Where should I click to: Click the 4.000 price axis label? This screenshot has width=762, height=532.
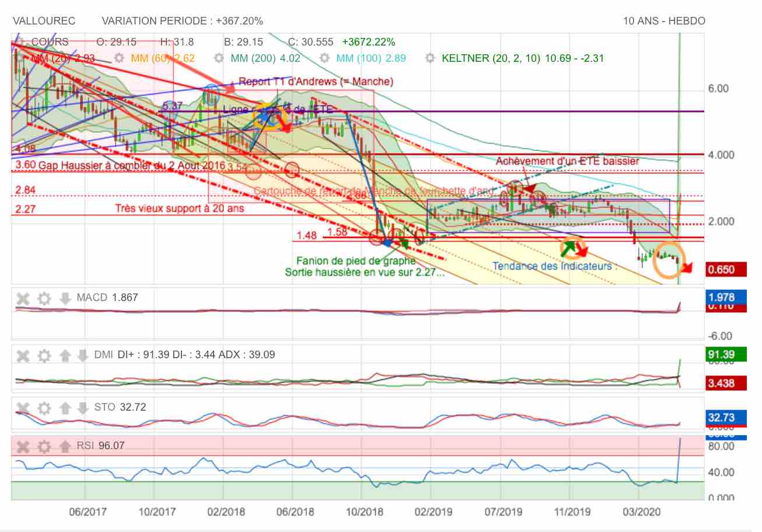(x=721, y=155)
